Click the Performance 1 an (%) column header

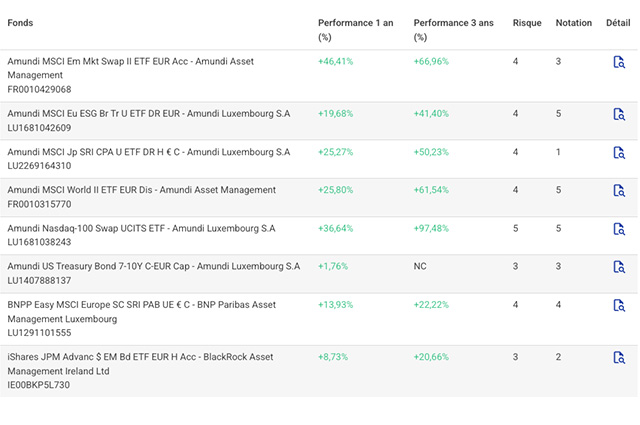coord(356,30)
